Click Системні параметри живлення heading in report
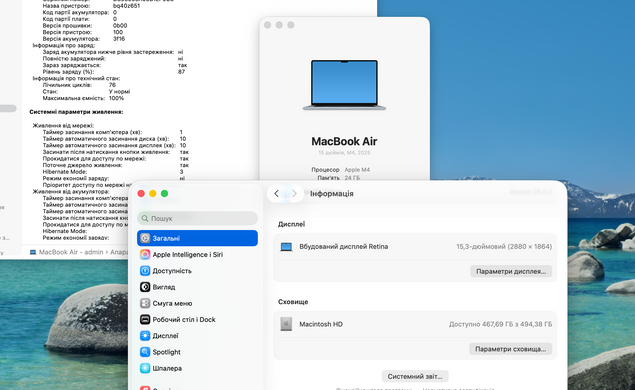Image resolution: width=635 pixels, height=390 pixels. (x=76, y=112)
